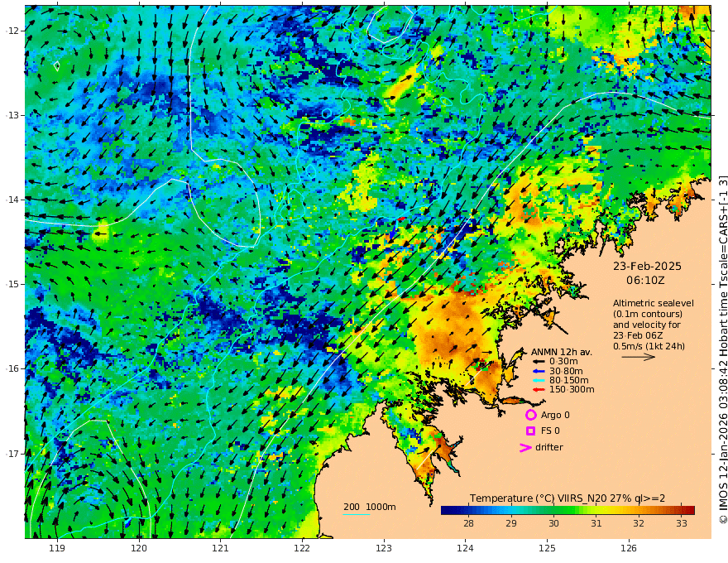Click the '150-300m' depth label

coord(572,390)
